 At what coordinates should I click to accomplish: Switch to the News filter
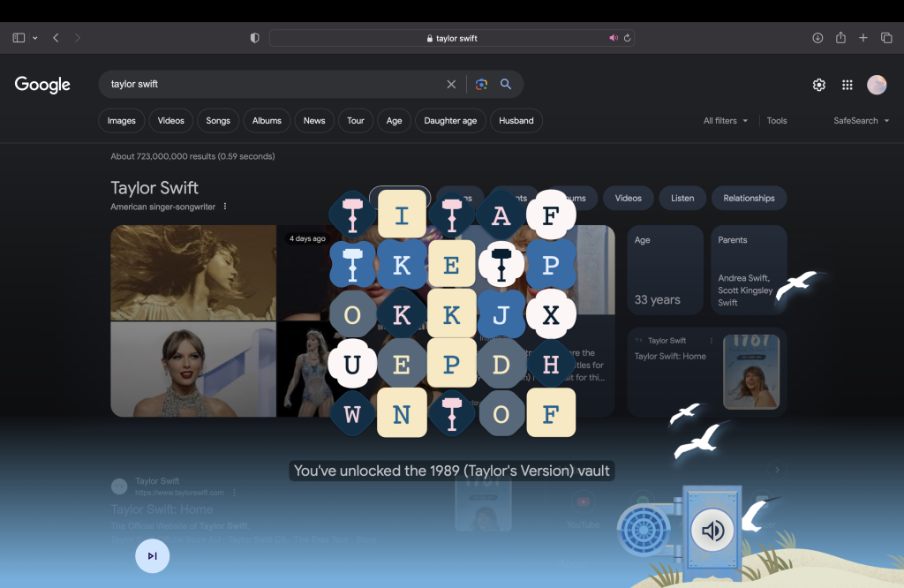pyautogui.click(x=314, y=120)
